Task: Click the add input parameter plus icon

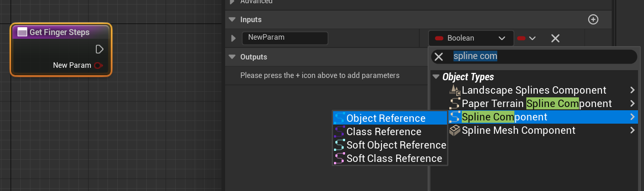Action: tap(593, 19)
